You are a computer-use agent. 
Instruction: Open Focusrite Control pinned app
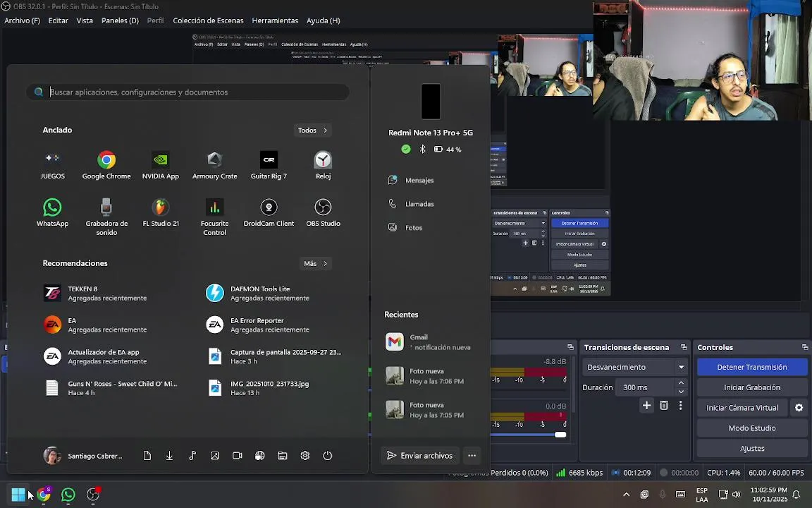[214, 217]
